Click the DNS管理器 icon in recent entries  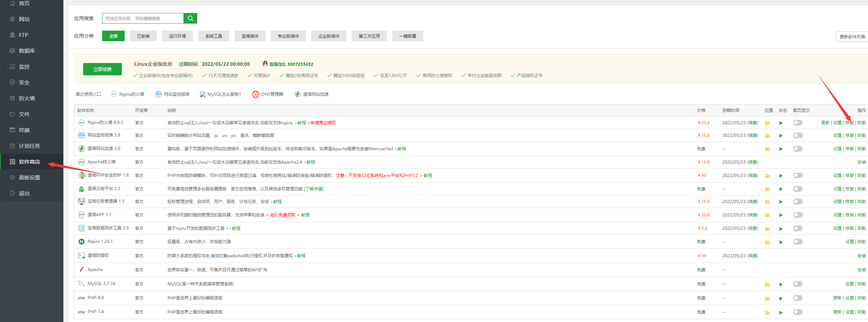coord(256,94)
